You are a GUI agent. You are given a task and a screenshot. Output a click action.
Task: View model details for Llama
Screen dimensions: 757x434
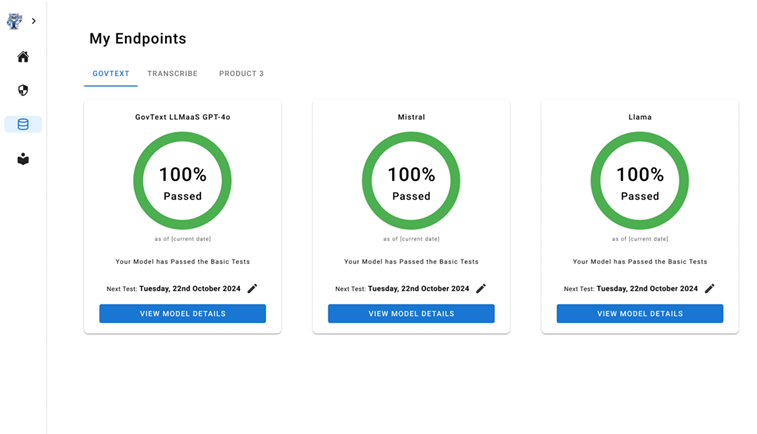pyautogui.click(x=640, y=314)
